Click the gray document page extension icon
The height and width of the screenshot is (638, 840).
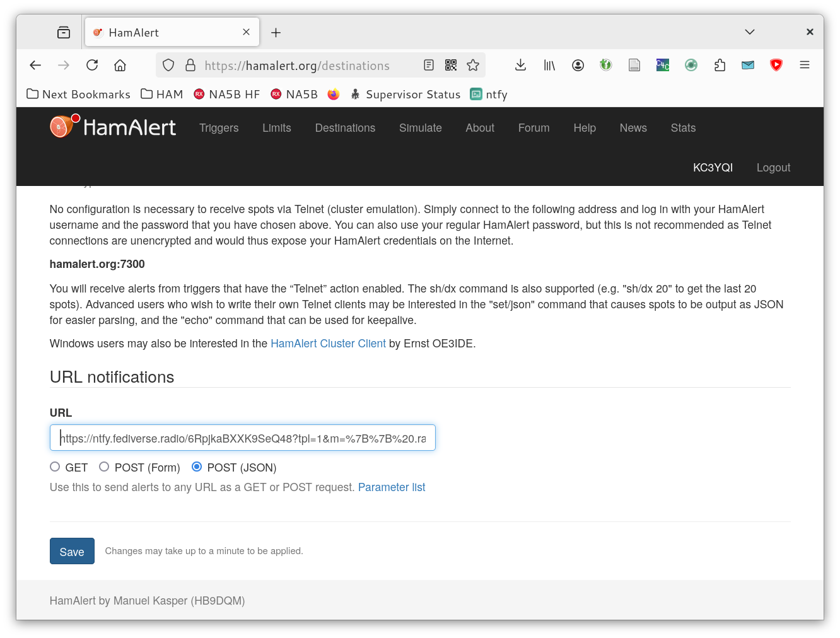[x=634, y=65]
